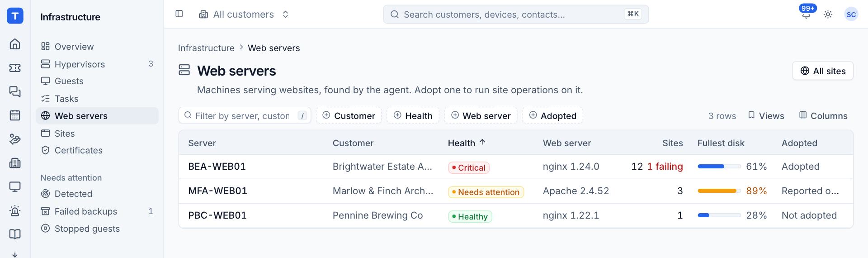868x258 pixels.
Task: Open the calendar icon in left rail
Action: click(15, 115)
